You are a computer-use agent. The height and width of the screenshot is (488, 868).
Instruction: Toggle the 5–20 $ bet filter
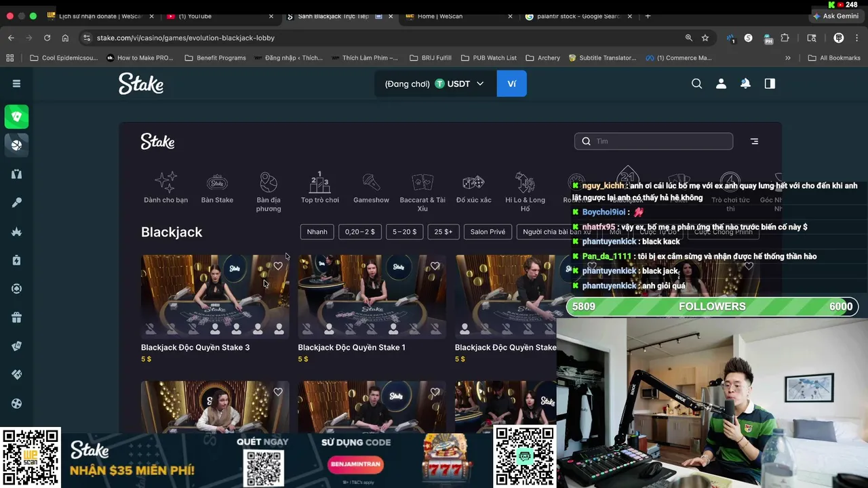[x=404, y=232]
